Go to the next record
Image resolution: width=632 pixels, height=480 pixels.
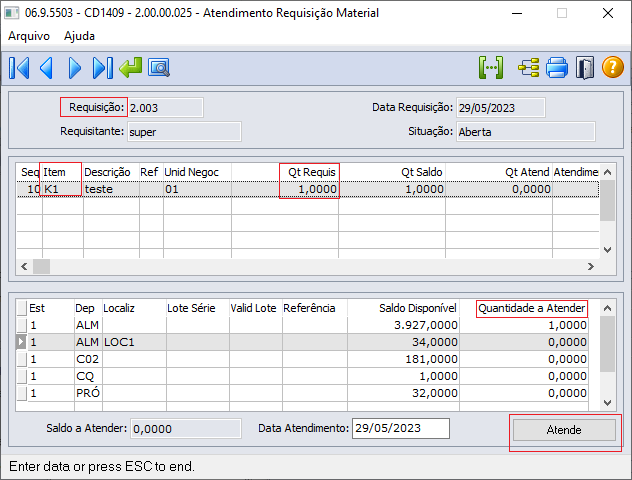(75, 68)
